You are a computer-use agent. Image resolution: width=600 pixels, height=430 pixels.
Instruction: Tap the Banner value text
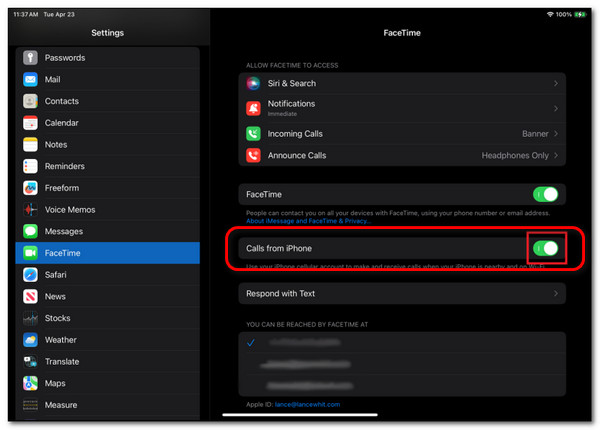535,134
